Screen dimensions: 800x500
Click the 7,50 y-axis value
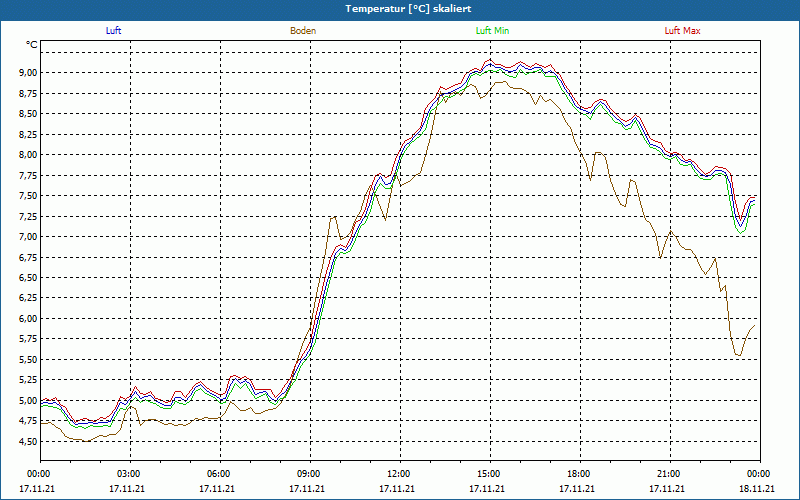pos(28,195)
